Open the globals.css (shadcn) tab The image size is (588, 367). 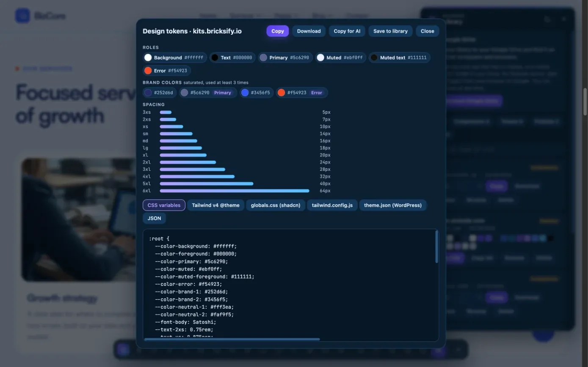tap(276, 205)
